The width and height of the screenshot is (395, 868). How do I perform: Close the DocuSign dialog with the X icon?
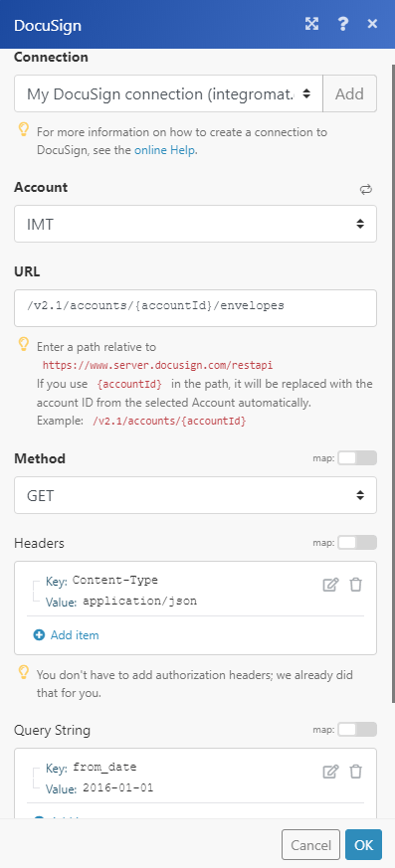point(372,24)
